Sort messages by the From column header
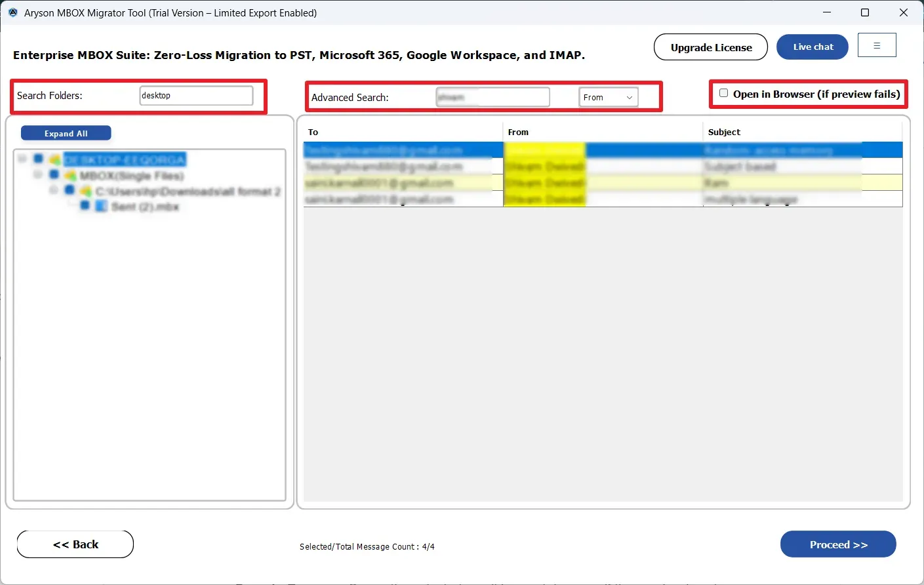924x585 pixels. click(603, 132)
